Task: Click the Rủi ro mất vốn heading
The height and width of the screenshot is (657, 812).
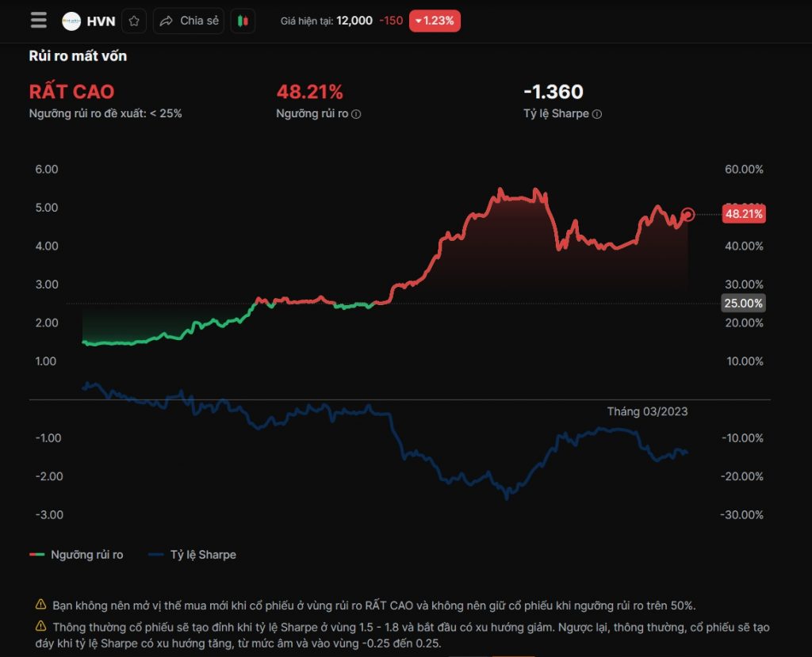Action: pos(78,56)
